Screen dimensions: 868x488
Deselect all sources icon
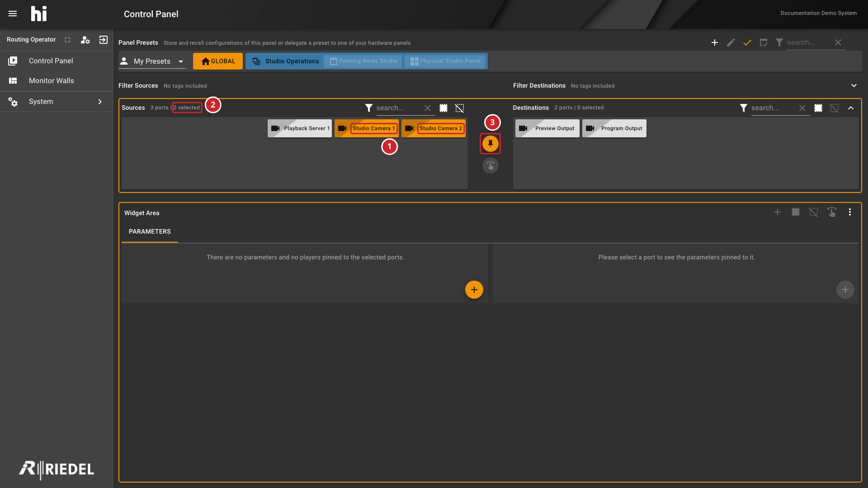click(460, 108)
